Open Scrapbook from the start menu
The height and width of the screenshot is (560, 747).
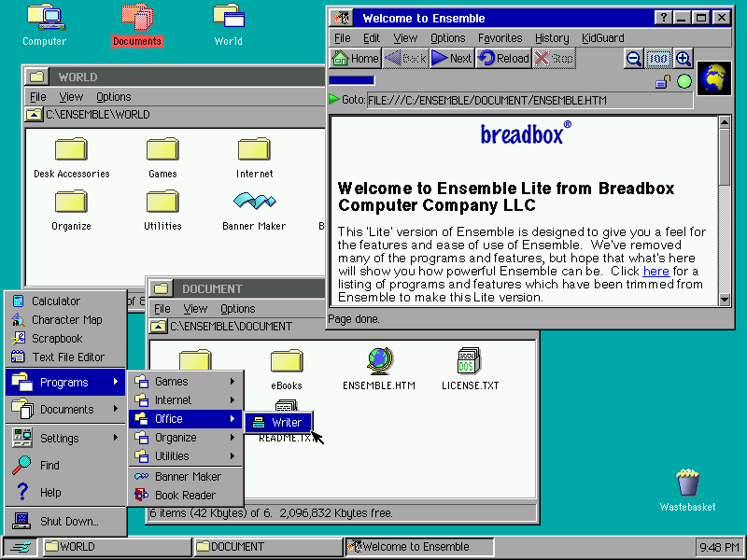[65, 339]
